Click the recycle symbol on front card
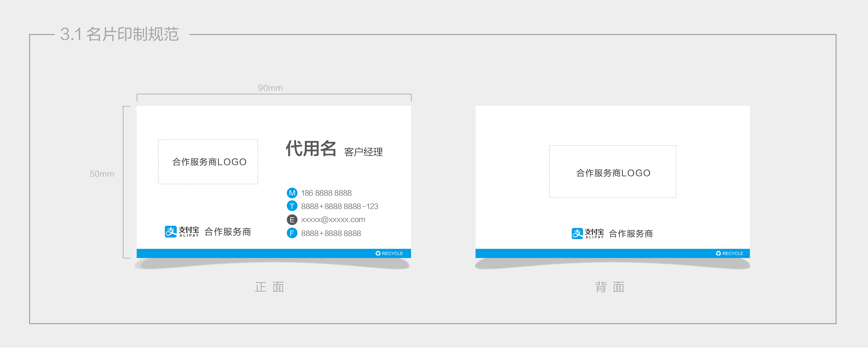The image size is (868, 350). coord(378,253)
